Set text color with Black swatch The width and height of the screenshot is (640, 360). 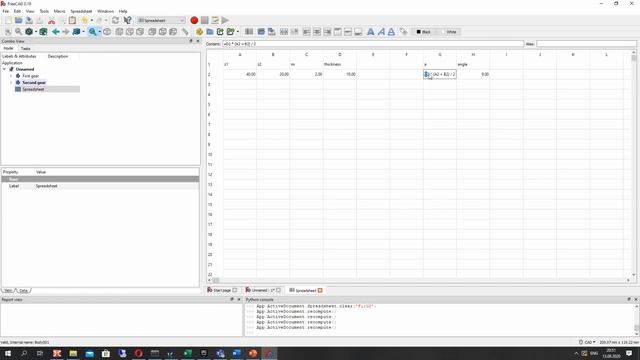423,32
